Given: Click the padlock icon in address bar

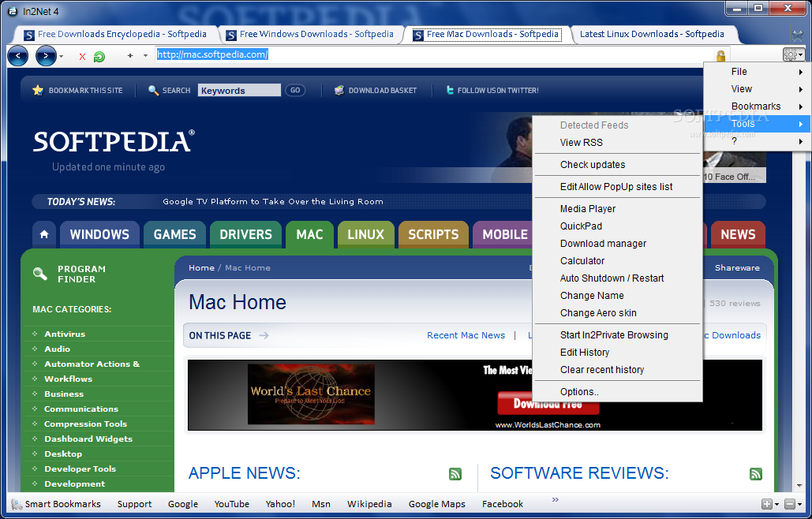Looking at the screenshot, I should [x=720, y=55].
